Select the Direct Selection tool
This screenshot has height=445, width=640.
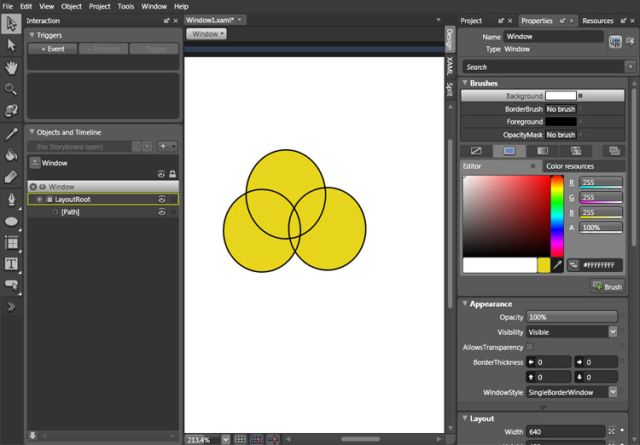click(11, 45)
